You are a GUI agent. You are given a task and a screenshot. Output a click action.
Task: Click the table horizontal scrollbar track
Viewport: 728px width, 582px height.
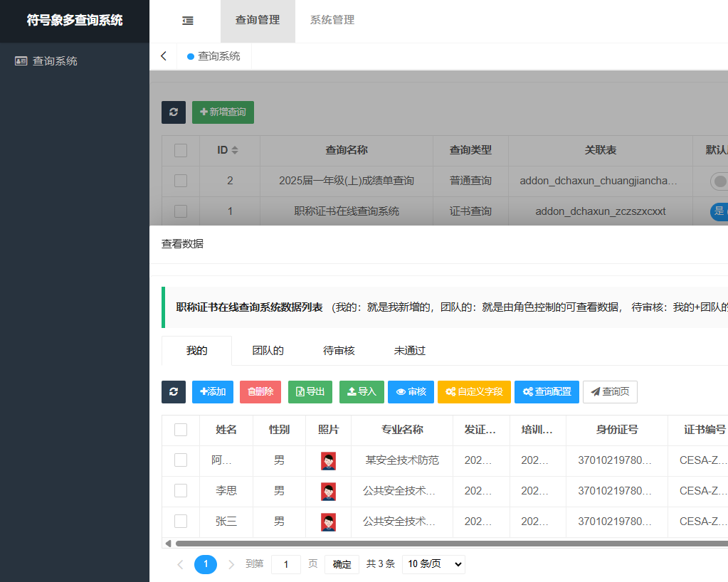[451, 544]
